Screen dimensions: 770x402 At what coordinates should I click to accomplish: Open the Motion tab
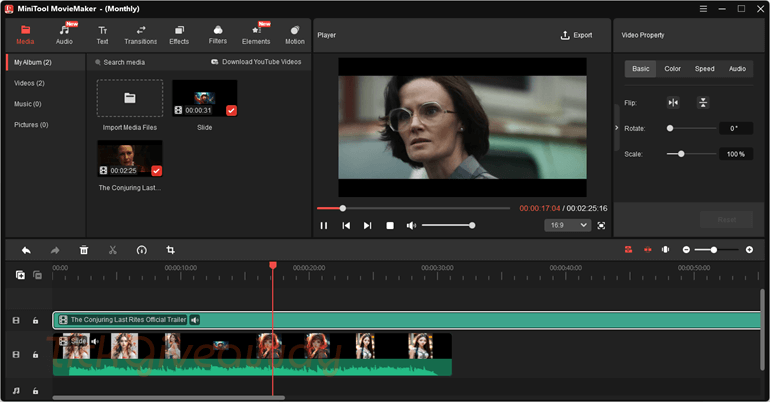point(295,35)
